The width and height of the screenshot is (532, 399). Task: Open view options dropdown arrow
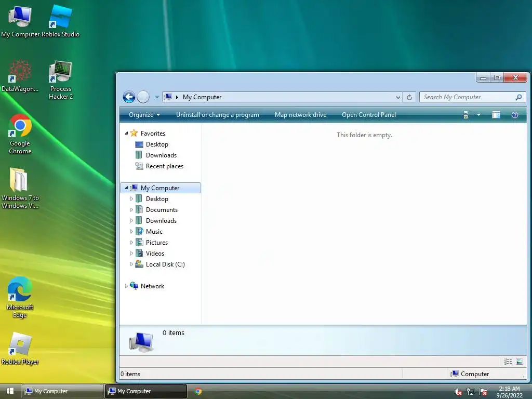click(x=478, y=115)
